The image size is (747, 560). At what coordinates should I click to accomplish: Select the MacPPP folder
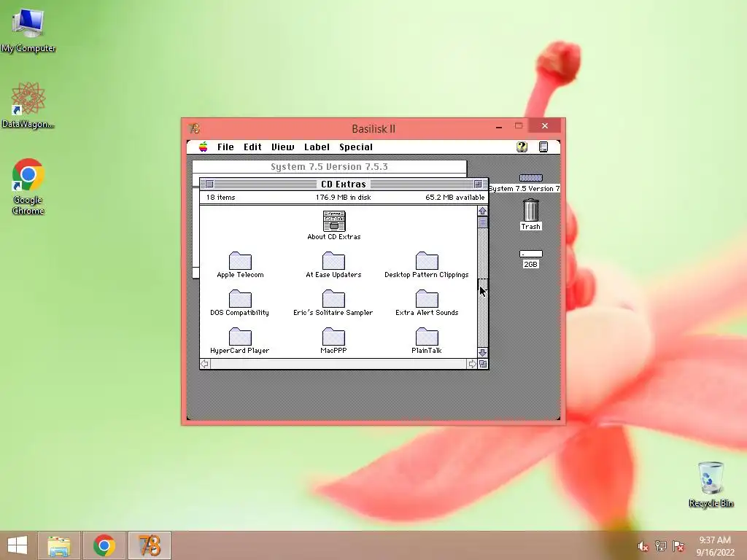coord(333,336)
